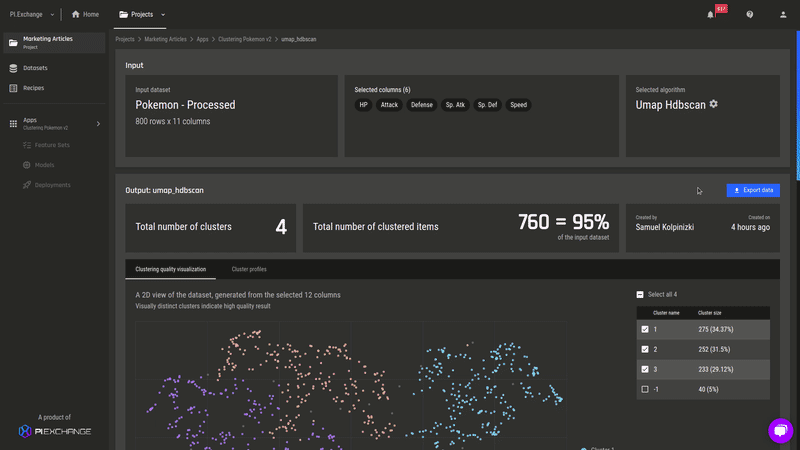Screen dimensions: 800x450
Task: Select Clustering quality visualization tab
Action: click(x=170, y=269)
